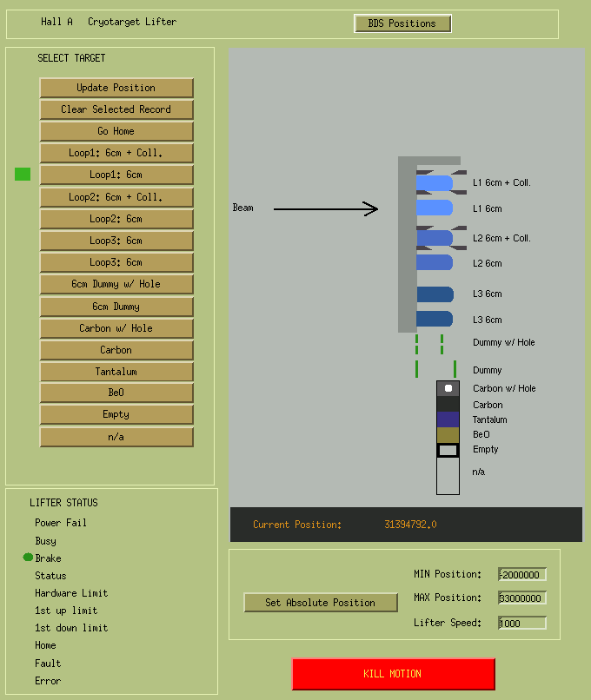The width and height of the screenshot is (591, 700).
Task: Select target Loop2: 6cm + Coll.
Action: pos(116,197)
